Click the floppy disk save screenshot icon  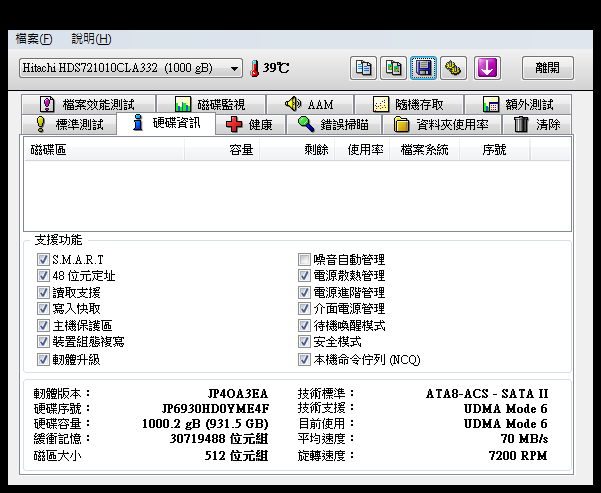coord(423,68)
